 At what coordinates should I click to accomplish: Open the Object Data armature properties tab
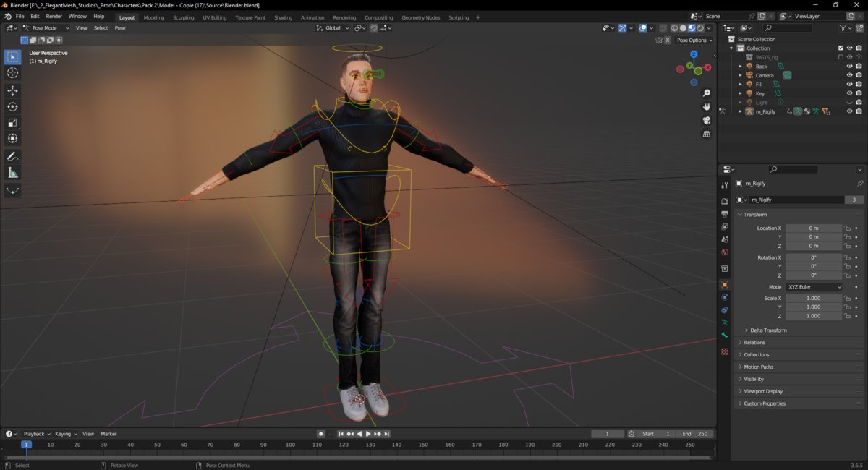[725, 322]
